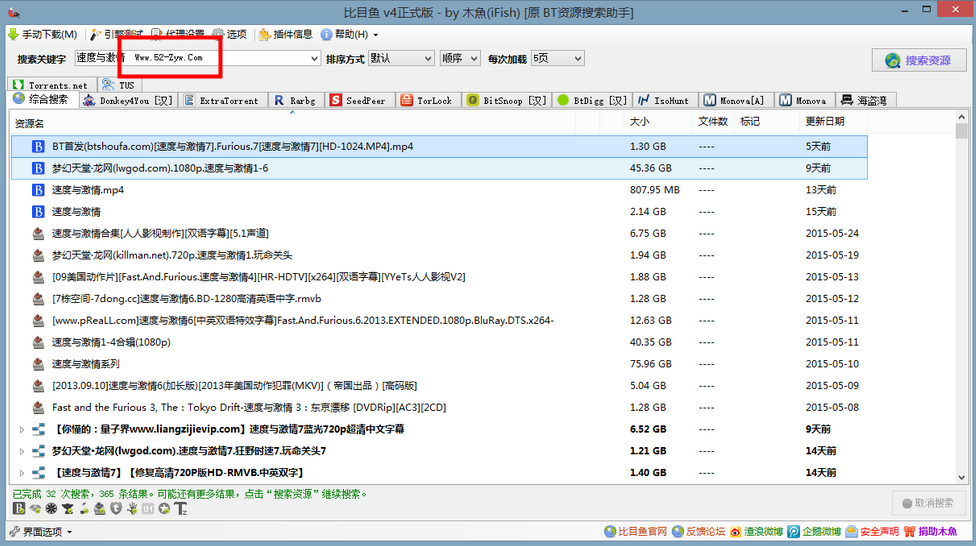Viewport: 976px width, 546px height.
Task: Click the 搜索资源 search button
Action: (x=918, y=60)
